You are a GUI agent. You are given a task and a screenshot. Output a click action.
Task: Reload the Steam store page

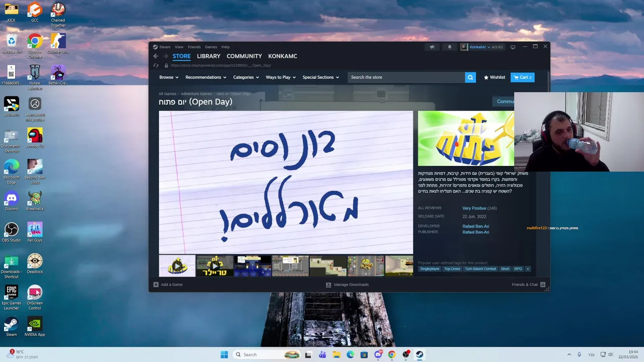click(156, 65)
